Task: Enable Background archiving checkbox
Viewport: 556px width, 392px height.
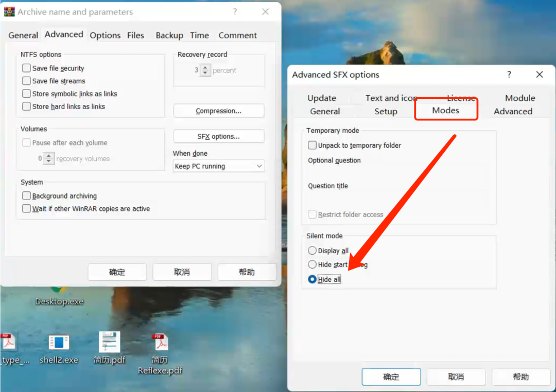Action: (26, 195)
